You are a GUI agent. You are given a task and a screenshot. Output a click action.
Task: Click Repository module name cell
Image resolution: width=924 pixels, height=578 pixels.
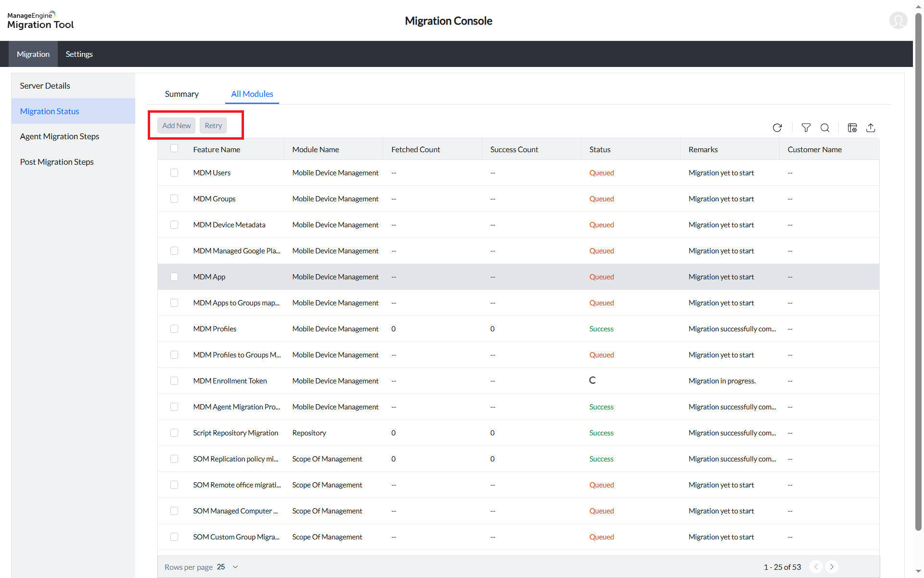(x=309, y=433)
